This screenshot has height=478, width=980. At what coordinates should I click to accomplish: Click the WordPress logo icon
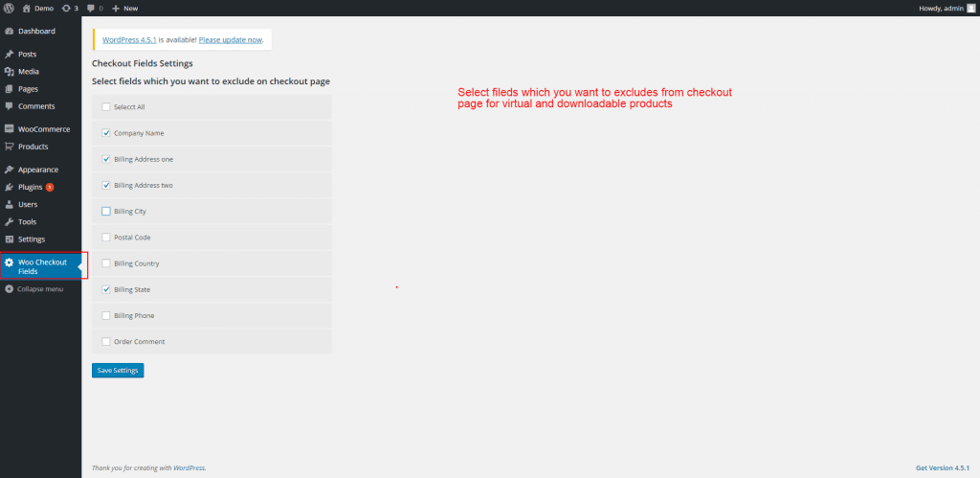(9, 8)
